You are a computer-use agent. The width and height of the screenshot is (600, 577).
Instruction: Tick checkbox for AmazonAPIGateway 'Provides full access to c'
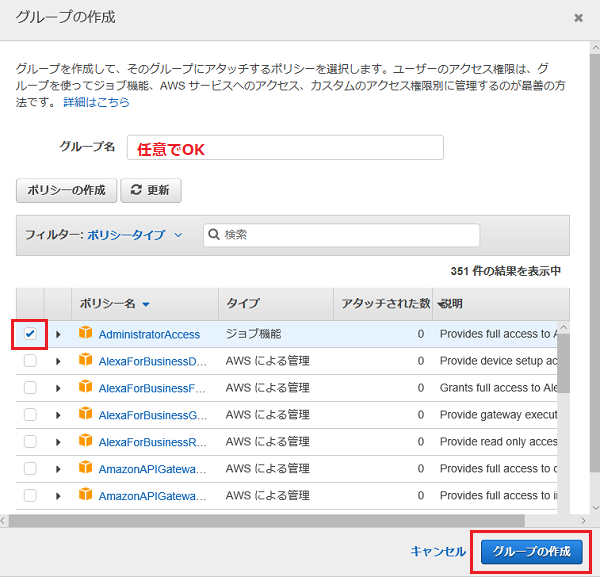30,469
